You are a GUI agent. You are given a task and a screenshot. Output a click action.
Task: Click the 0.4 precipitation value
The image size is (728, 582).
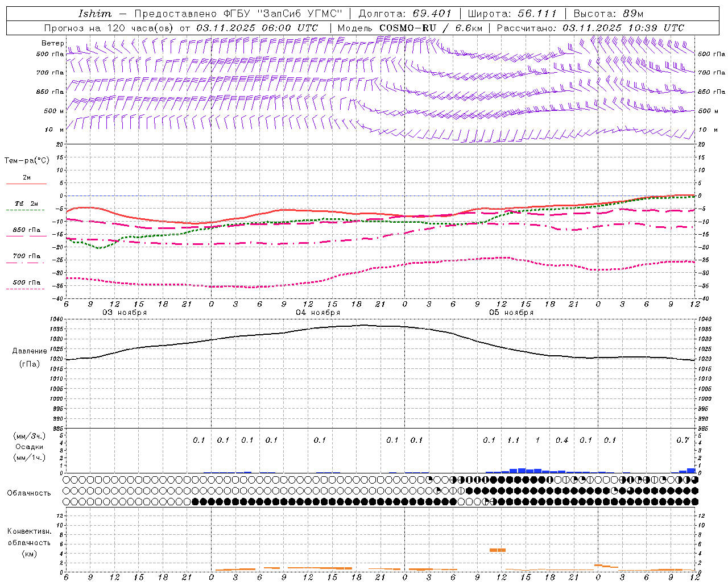click(561, 440)
